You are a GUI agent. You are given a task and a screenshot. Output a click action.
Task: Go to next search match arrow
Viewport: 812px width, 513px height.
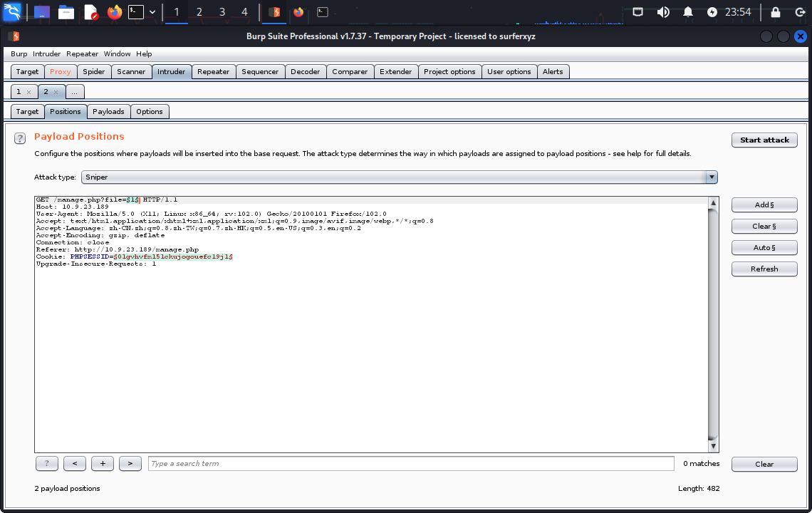click(x=130, y=463)
